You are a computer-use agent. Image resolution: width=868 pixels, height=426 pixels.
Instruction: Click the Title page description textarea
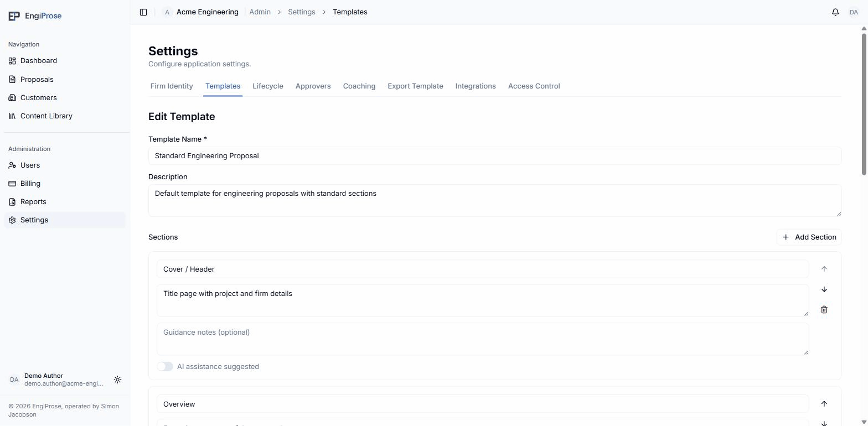(x=483, y=301)
